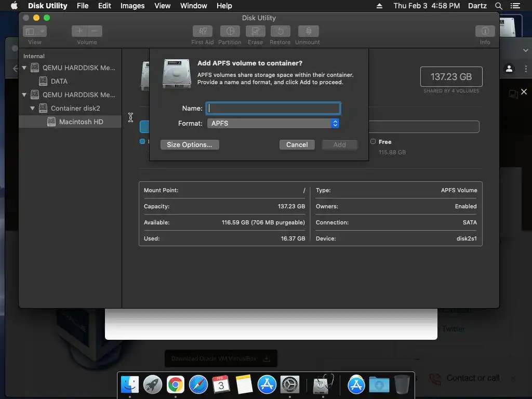Viewport: 532px width, 399px height.
Task: Open the Images menu
Action: tap(132, 6)
